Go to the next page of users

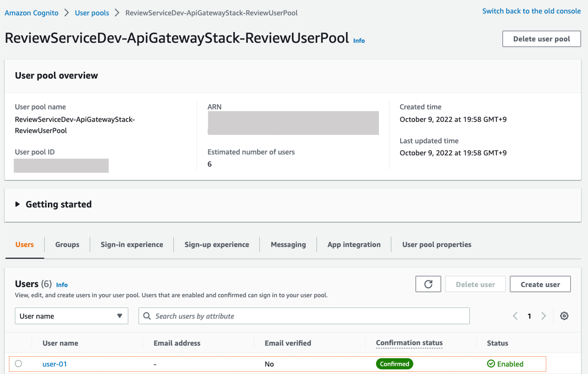(544, 316)
